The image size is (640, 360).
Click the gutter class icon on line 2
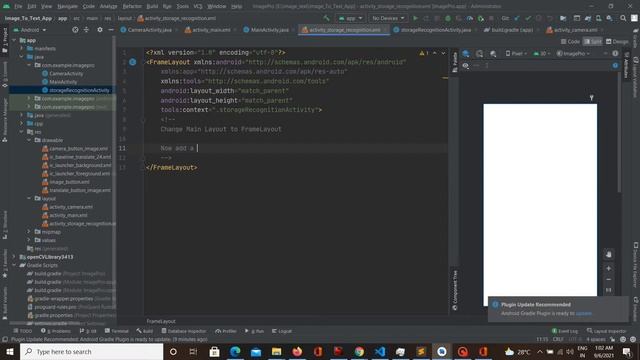(133, 62)
